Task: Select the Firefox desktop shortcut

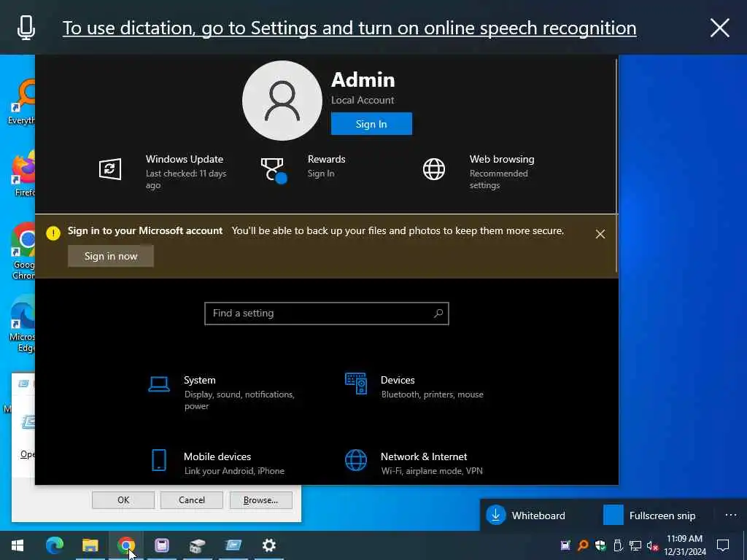Action: [x=23, y=174]
